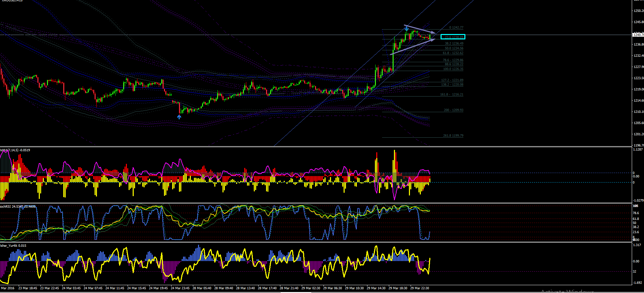
Task: Click the 1245.80 price axis label
Action: (x=638, y=22)
